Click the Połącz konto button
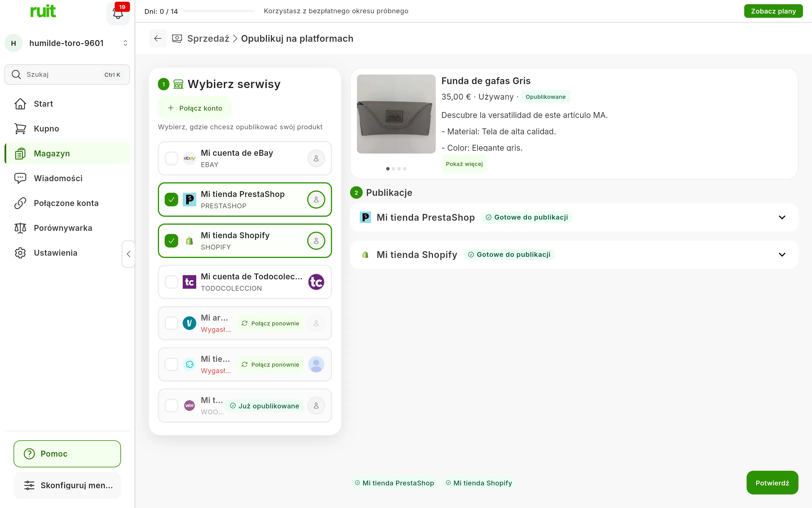The image size is (812, 508). point(195,108)
